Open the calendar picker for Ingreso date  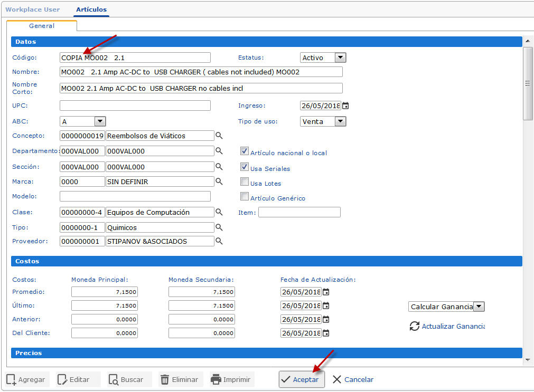[345, 106]
